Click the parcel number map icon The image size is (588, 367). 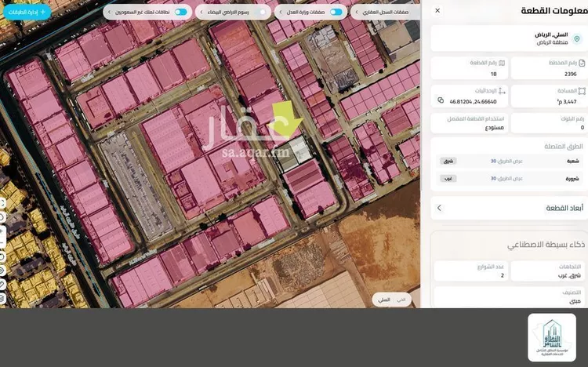tap(502, 63)
